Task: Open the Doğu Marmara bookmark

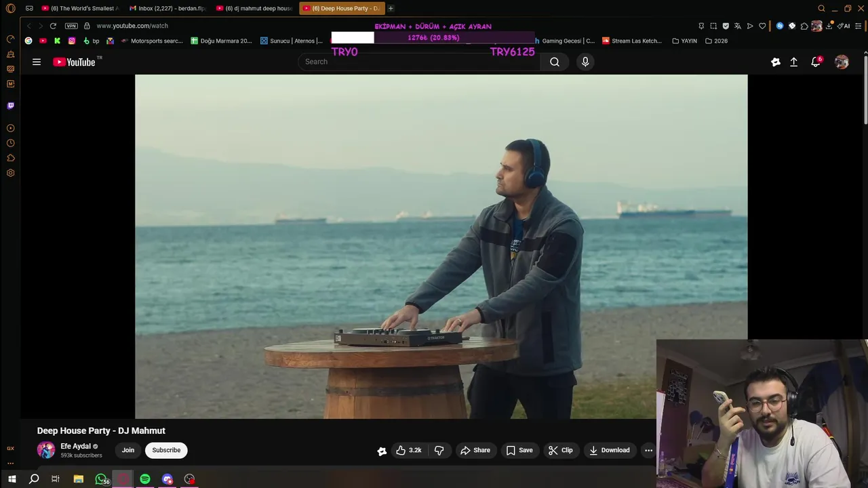Action: [x=221, y=41]
